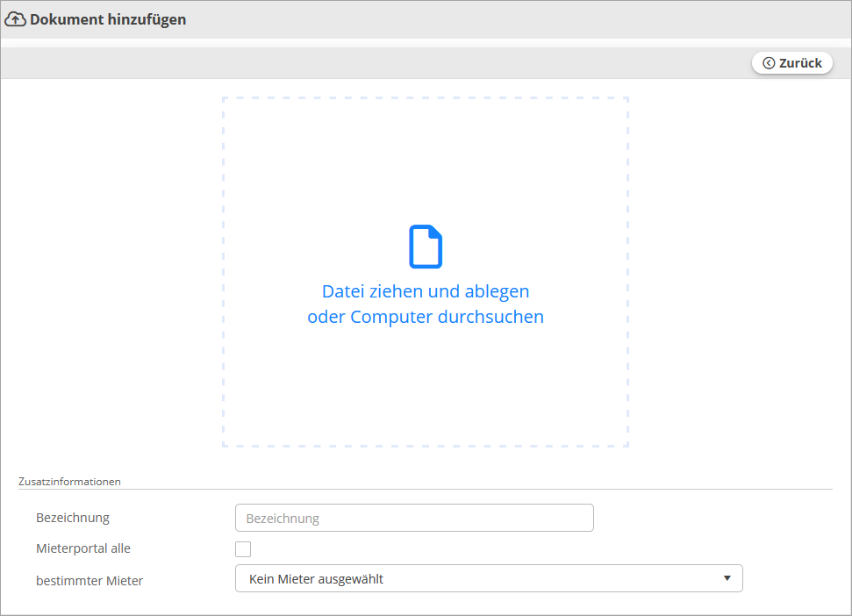Go back with the Zurück button
Screen dimensions: 852x616
[x=792, y=63]
